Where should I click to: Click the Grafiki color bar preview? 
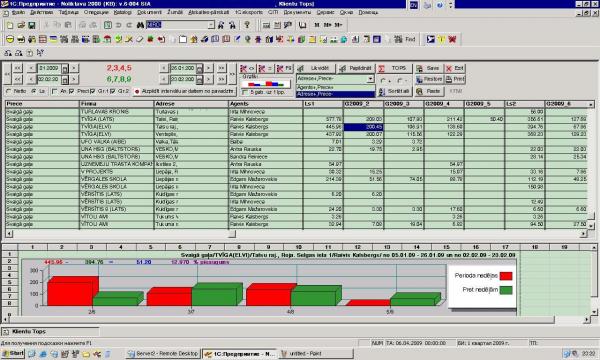tap(266, 84)
